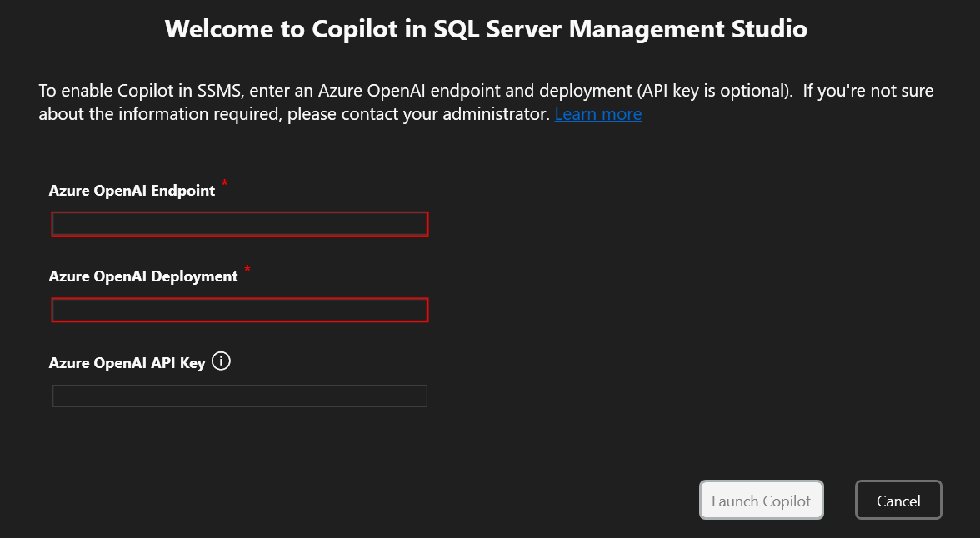Select the Azure OpenAI Deployment text box
The width and height of the screenshot is (980, 538).
click(x=239, y=310)
